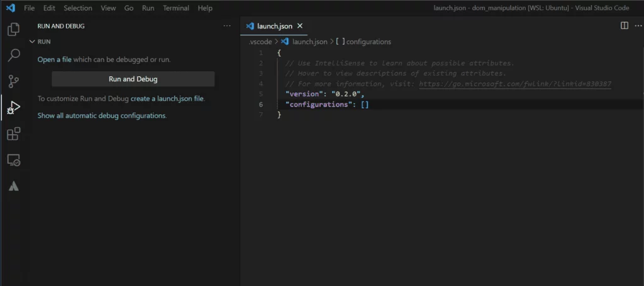Open editor More Actions ellipsis
This screenshot has height=286, width=644.
(x=638, y=26)
